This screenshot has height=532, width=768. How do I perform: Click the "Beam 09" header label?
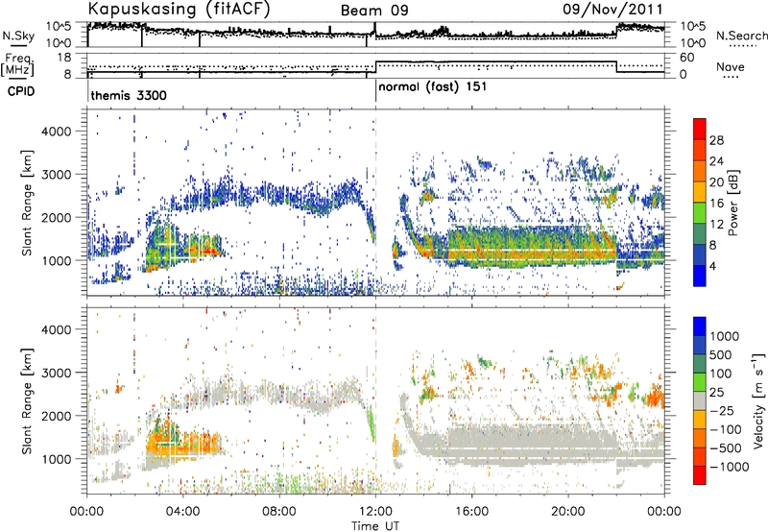pyautogui.click(x=374, y=11)
